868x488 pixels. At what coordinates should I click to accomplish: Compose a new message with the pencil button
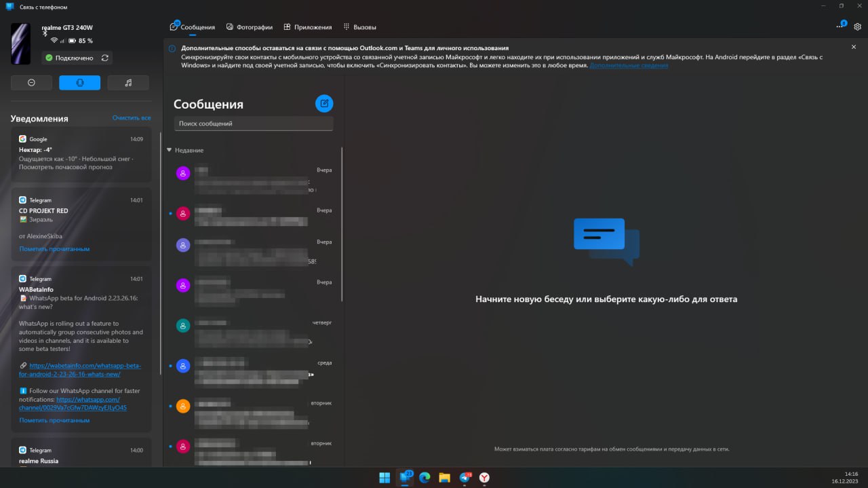324,103
